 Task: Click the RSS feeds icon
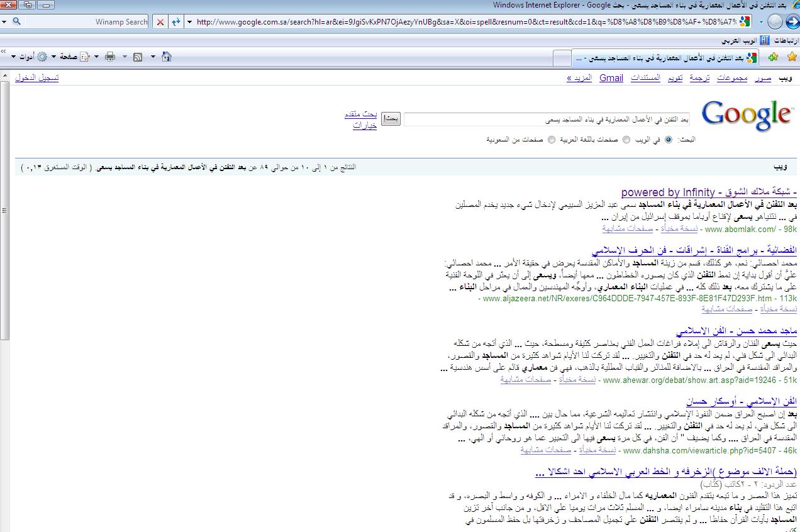(138, 57)
